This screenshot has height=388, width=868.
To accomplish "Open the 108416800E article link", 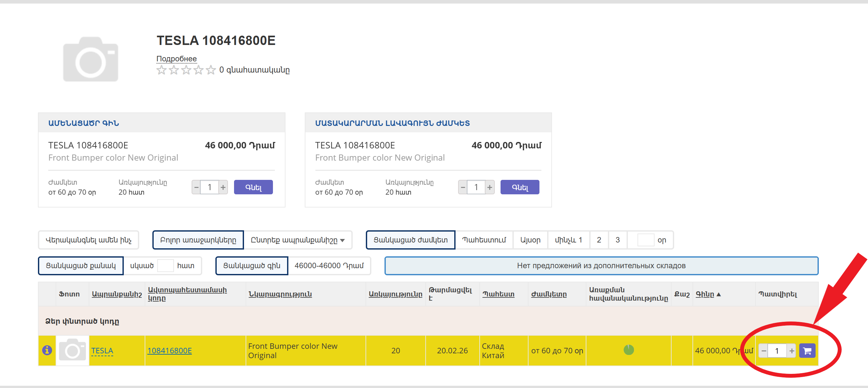I will (169, 351).
